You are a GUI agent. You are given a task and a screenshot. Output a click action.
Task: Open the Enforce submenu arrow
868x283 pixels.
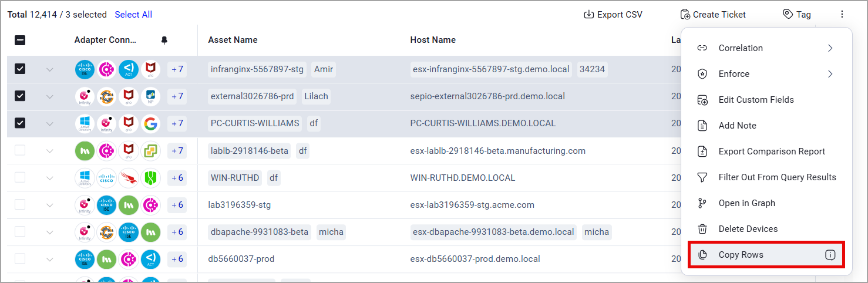(x=830, y=74)
